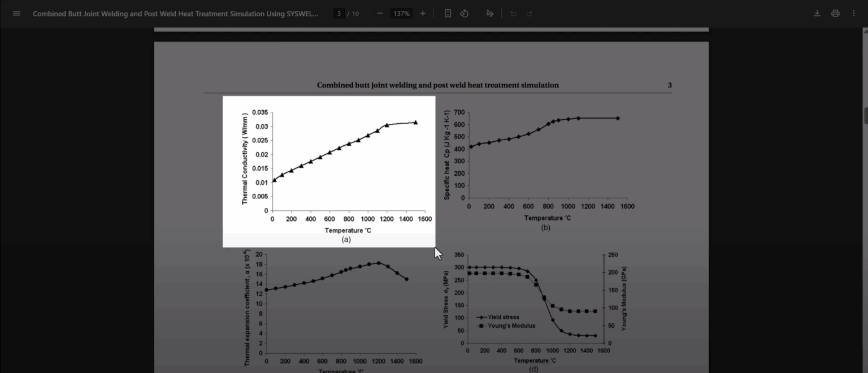Zoom in on the document

[423, 13]
